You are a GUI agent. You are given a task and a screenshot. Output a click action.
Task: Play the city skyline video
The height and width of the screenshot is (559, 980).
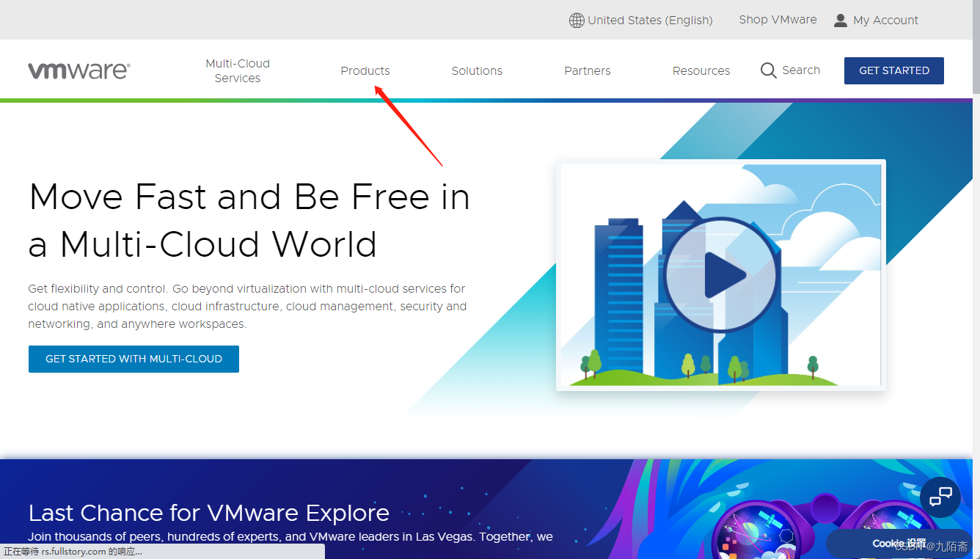(x=720, y=276)
